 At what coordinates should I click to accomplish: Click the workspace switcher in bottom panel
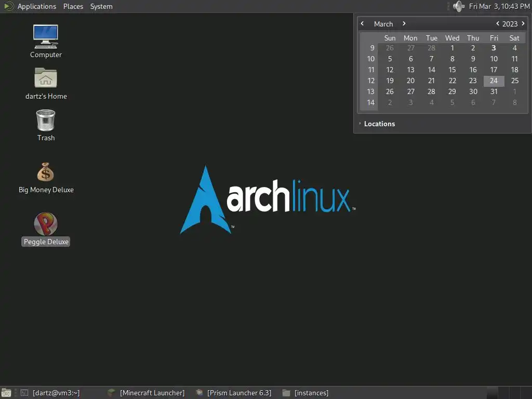[509, 393]
